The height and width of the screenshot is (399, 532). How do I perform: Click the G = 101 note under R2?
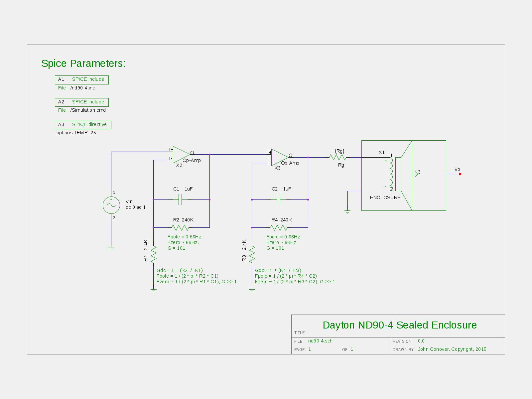tap(176, 248)
